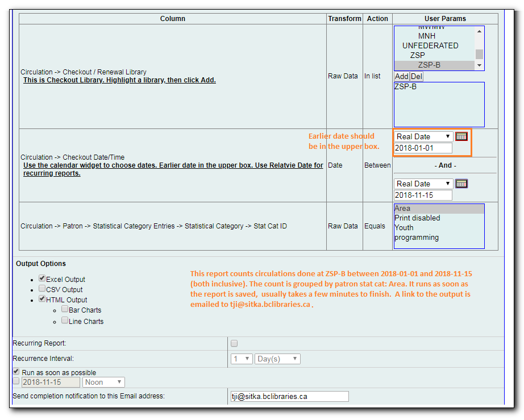Click the library list scroll-up arrow
Image resolution: width=524 pixels, height=420 pixels.
pos(479,31)
